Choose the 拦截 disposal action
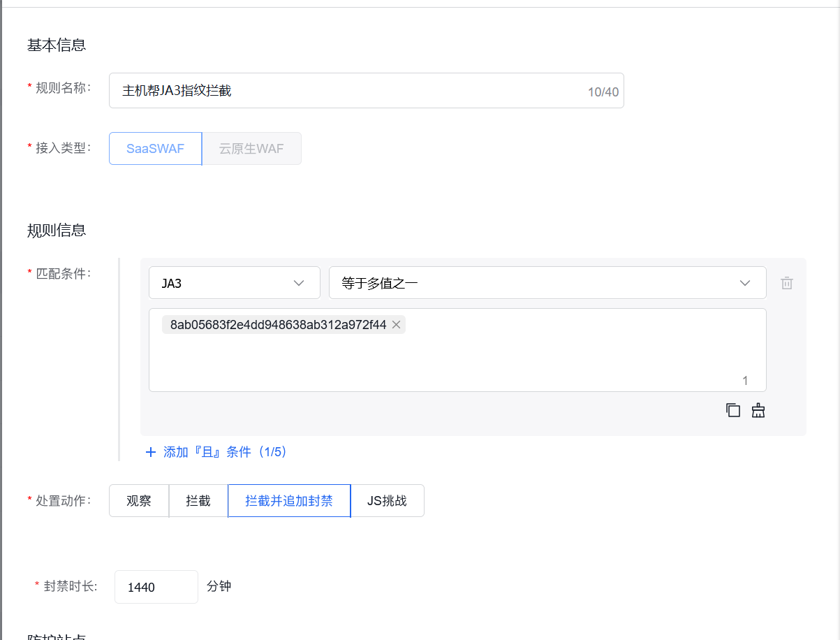Image resolution: width=840 pixels, height=640 pixels. pyautogui.click(x=198, y=500)
